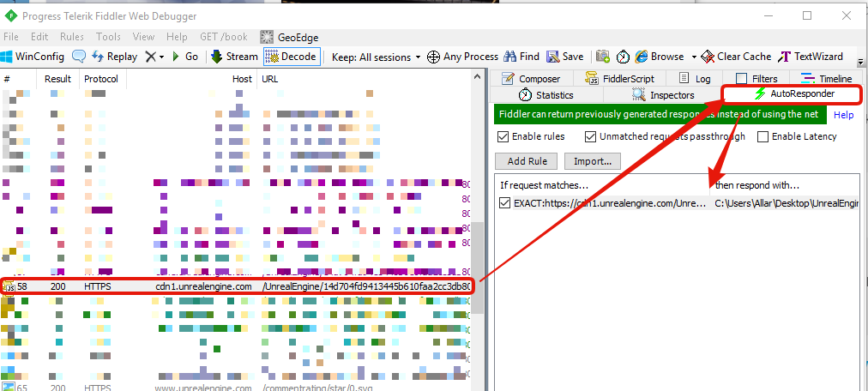This screenshot has width=868, height=391.
Task: Open the File menu
Action: pyautogui.click(x=10, y=37)
